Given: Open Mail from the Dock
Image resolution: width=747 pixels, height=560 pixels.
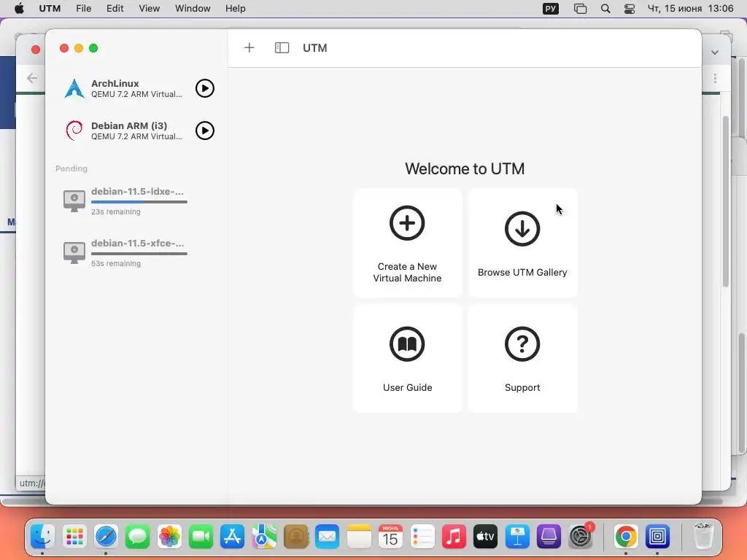Looking at the screenshot, I should pyautogui.click(x=328, y=537).
